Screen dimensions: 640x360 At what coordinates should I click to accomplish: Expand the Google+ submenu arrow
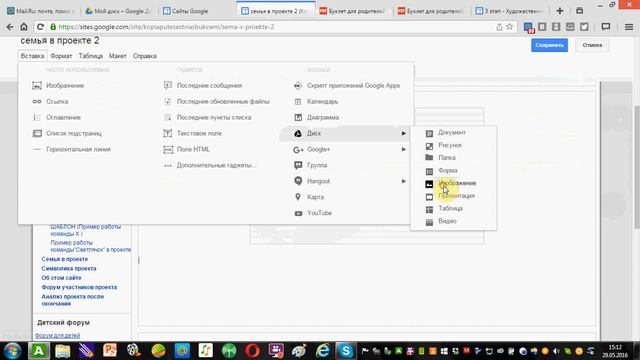[x=403, y=149]
